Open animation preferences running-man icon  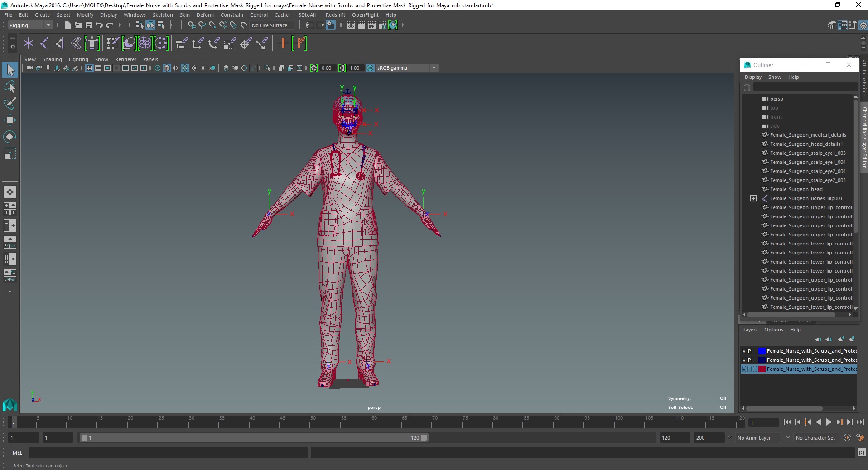pos(860,438)
